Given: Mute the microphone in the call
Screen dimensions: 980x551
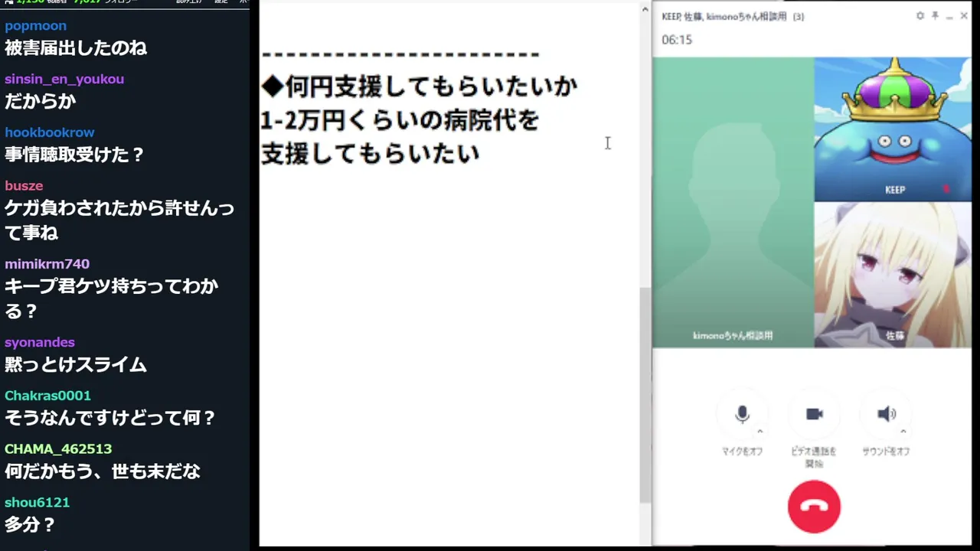Looking at the screenshot, I should point(742,414).
